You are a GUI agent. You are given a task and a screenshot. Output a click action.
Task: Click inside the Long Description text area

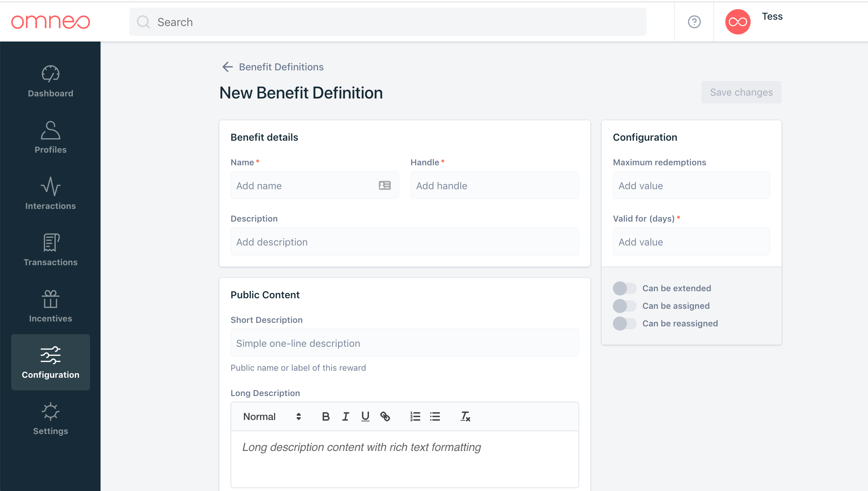pyautogui.click(x=404, y=459)
